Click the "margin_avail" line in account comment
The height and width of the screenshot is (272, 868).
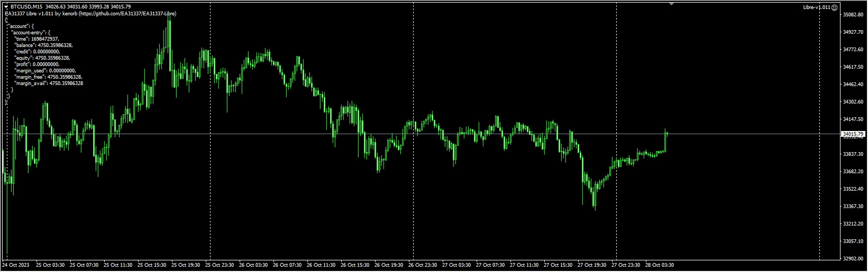(48, 83)
